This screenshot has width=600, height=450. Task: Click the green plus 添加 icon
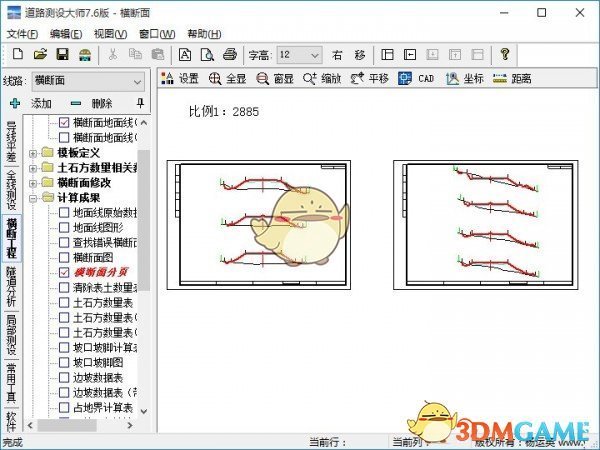[x=15, y=103]
